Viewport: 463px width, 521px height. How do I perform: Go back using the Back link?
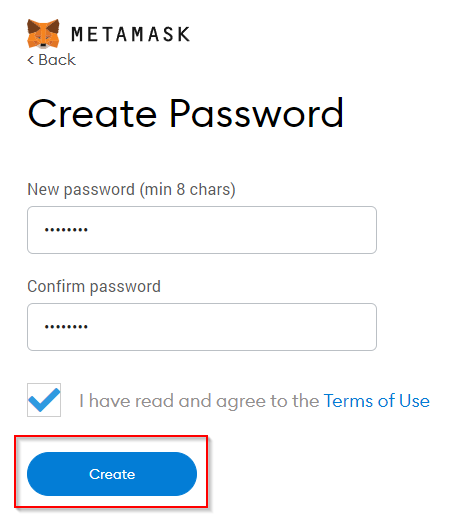(51, 60)
